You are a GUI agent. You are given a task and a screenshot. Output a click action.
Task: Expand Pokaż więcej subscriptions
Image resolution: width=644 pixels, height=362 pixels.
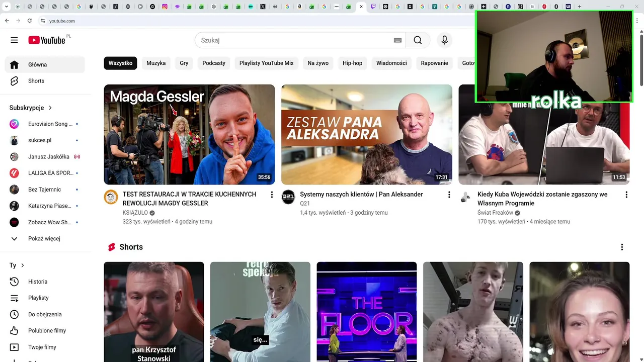point(45,238)
